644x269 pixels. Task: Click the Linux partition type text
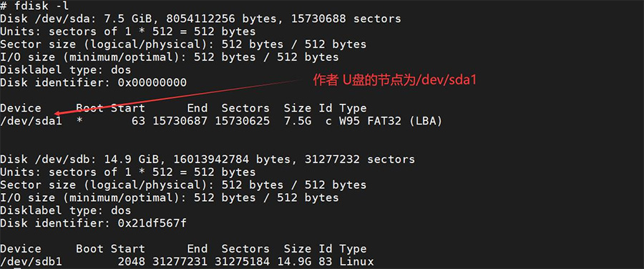356,262
